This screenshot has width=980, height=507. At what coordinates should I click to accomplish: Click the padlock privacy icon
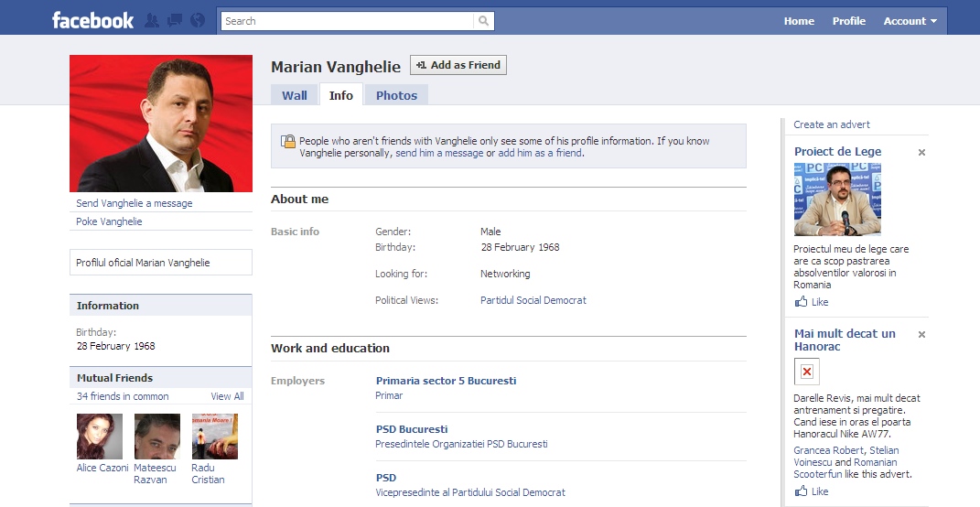[288, 141]
